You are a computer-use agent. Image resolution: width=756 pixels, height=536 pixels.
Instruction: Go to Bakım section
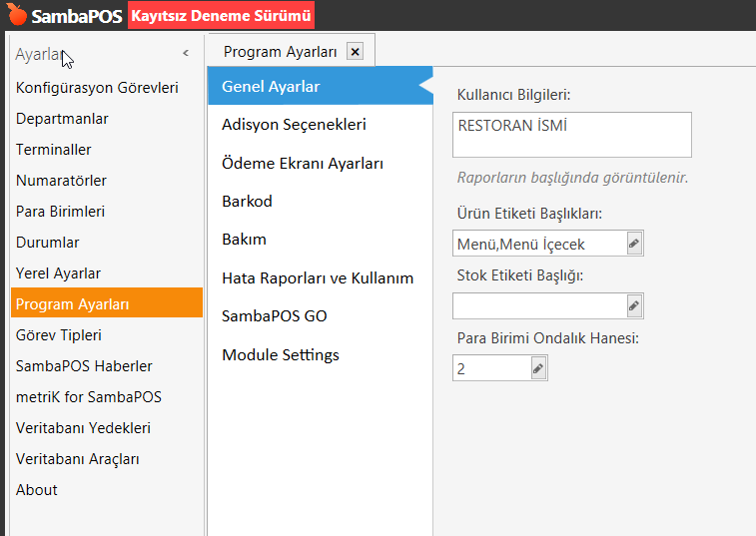[x=244, y=240]
